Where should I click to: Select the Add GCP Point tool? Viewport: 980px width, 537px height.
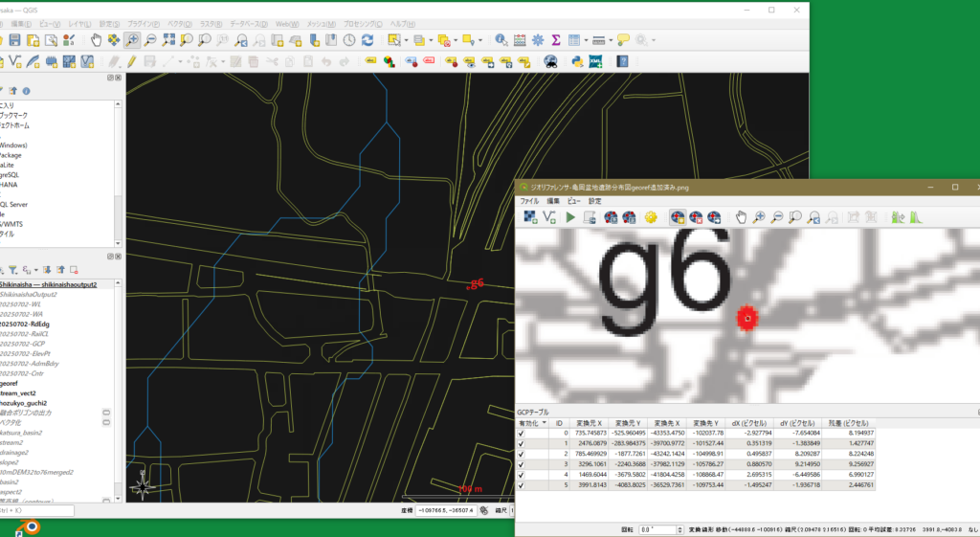click(x=678, y=217)
